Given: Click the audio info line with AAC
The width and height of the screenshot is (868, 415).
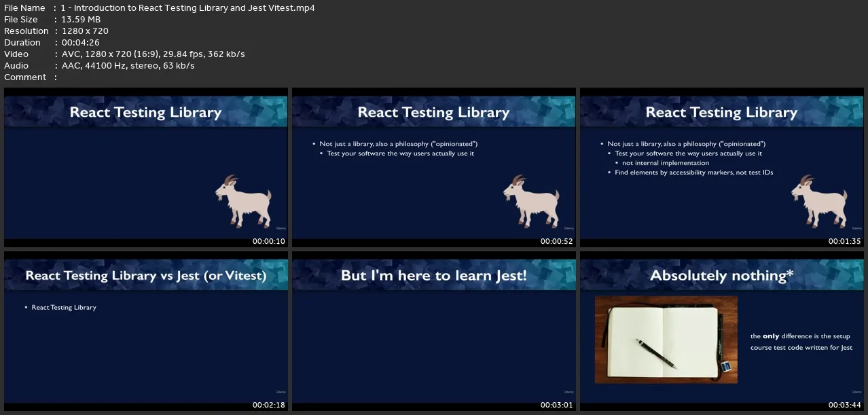Looking at the screenshot, I should [x=128, y=66].
